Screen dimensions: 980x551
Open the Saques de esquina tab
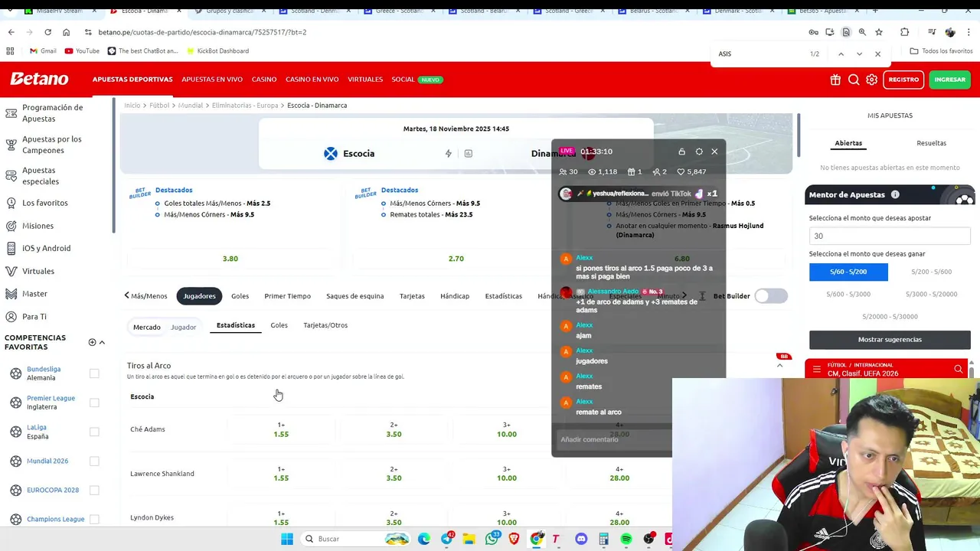coord(355,296)
